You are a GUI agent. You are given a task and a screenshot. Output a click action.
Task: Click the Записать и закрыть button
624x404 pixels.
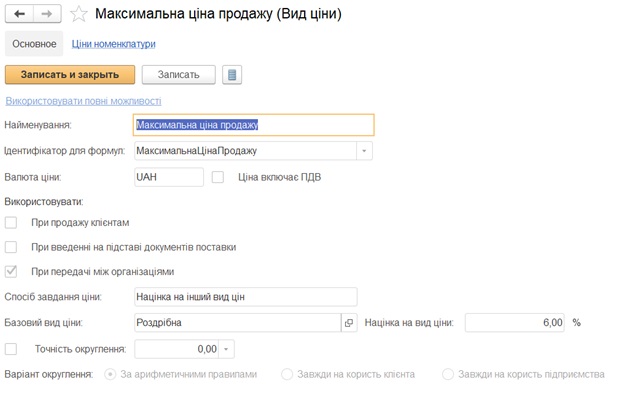(x=69, y=75)
